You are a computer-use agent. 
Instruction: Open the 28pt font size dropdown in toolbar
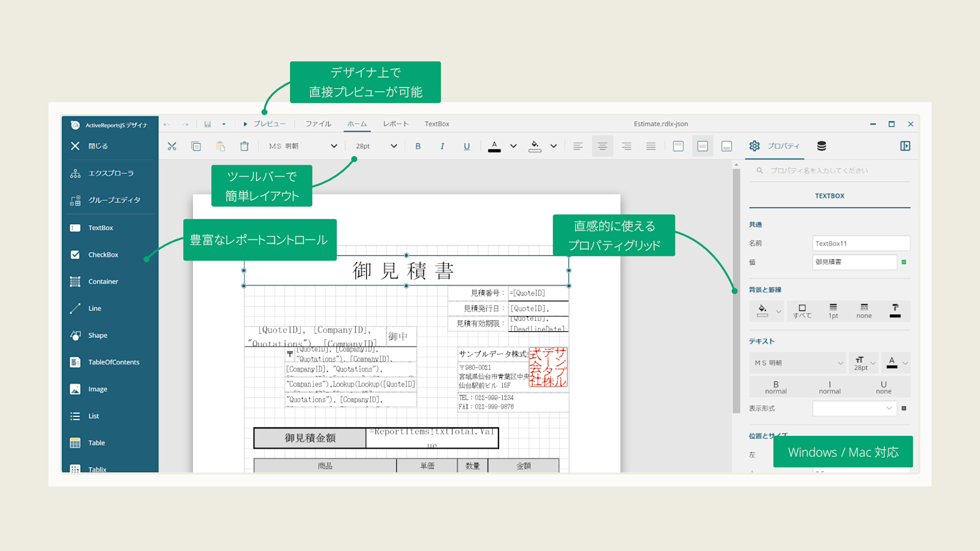[x=377, y=146]
